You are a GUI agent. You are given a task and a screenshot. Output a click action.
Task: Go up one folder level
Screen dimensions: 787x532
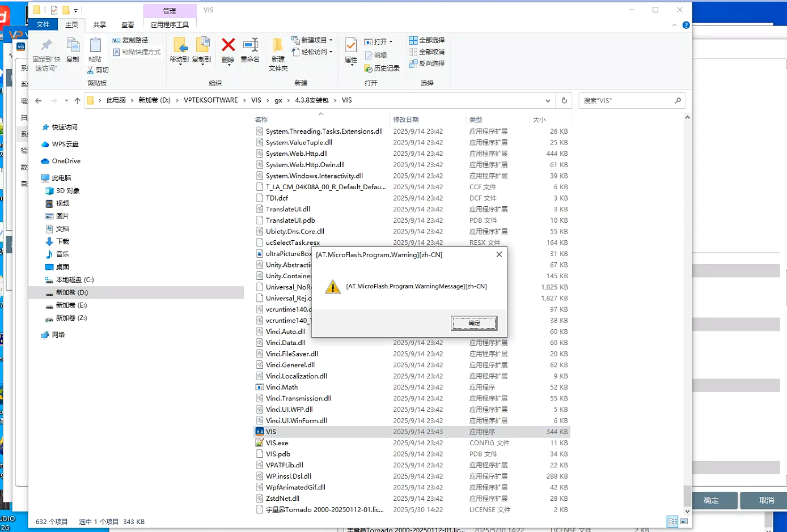point(78,100)
